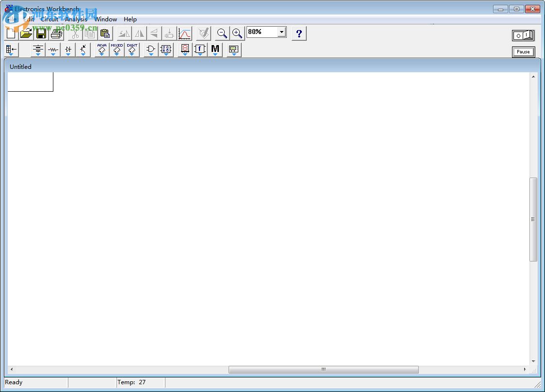Click Flip Vertical icon
545x392 pixels.
point(154,33)
